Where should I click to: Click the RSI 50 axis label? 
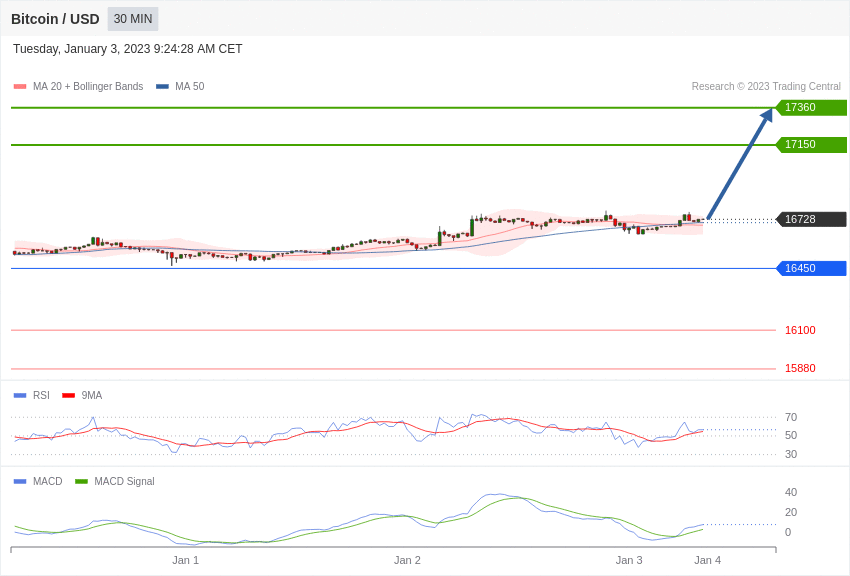(x=791, y=435)
